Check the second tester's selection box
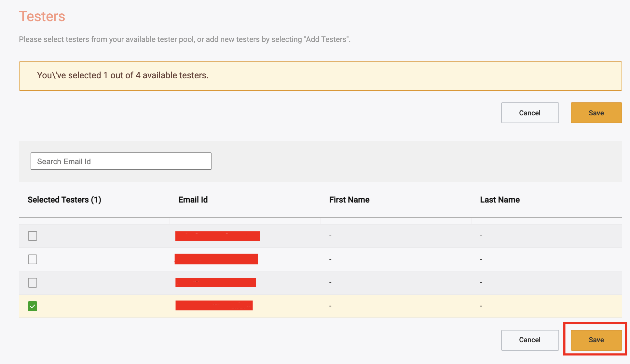The height and width of the screenshot is (364, 630). (32, 259)
